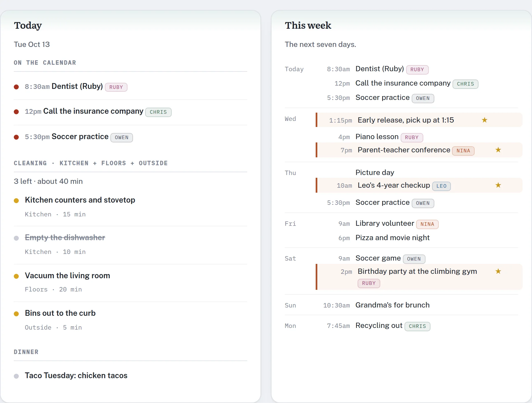
Task: Click the star on Birthday party event
Action: (x=498, y=271)
